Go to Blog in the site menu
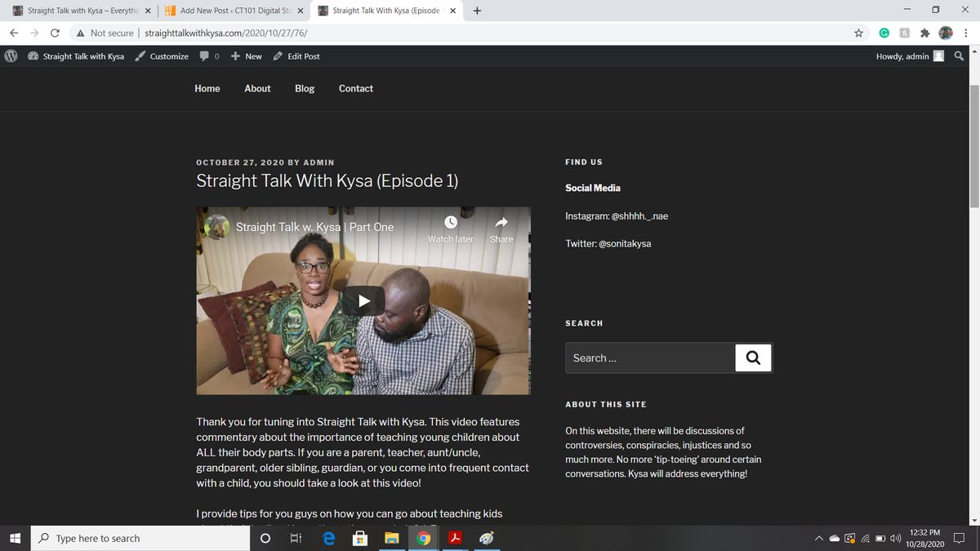The width and height of the screenshot is (980, 551). pyautogui.click(x=305, y=88)
